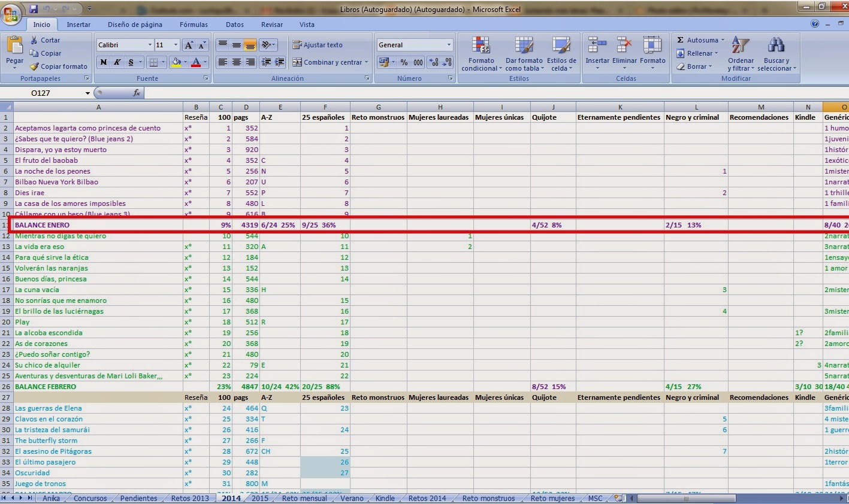Switch to the Reto mensual sheet tab
The width and height of the screenshot is (849, 504).
(x=304, y=498)
